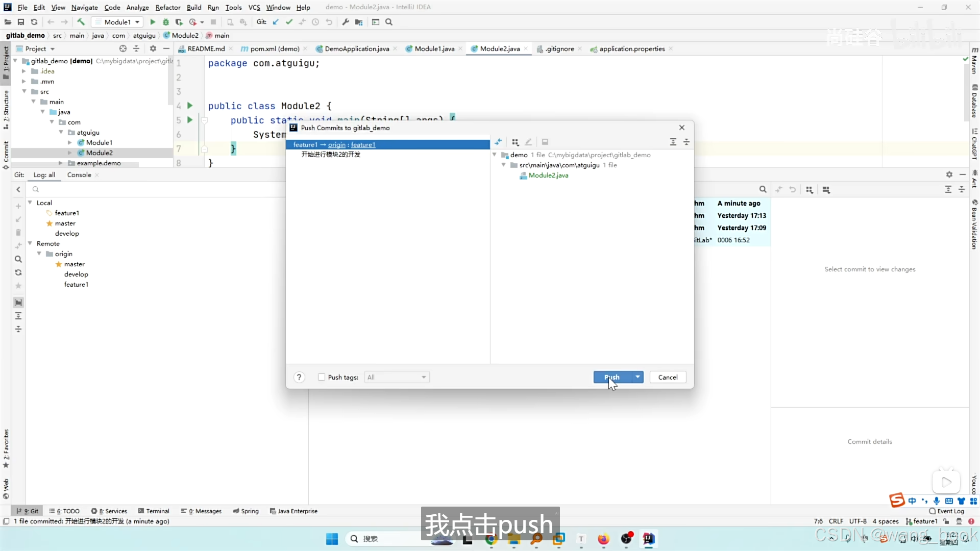This screenshot has width=980, height=551.
Task: Click Expand All icon in Push dialog
Action: [x=673, y=142]
